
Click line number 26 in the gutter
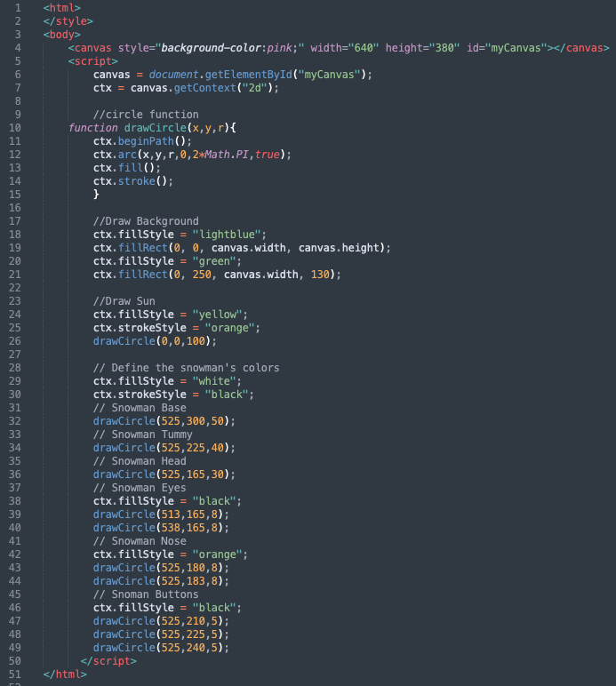pyautogui.click(x=15, y=341)
